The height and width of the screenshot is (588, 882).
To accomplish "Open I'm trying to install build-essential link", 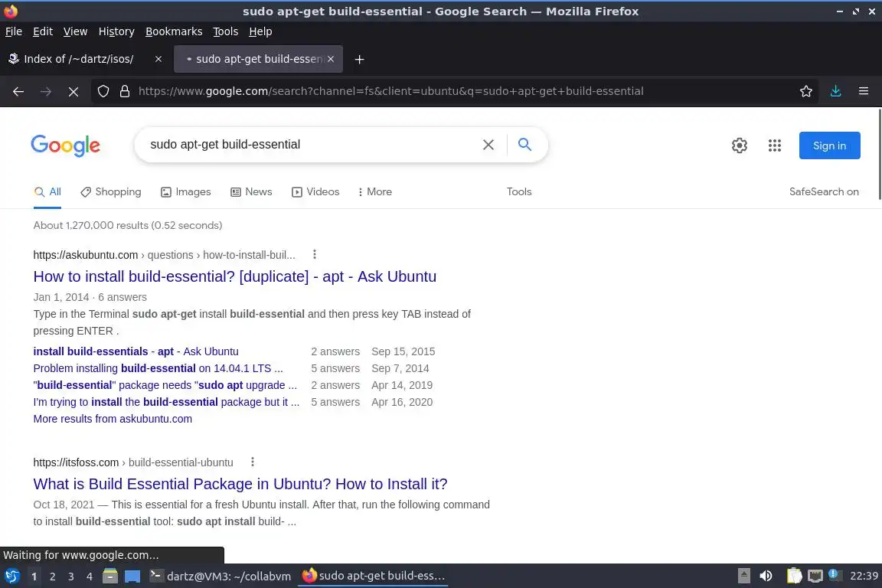I will tap(166, 402).
